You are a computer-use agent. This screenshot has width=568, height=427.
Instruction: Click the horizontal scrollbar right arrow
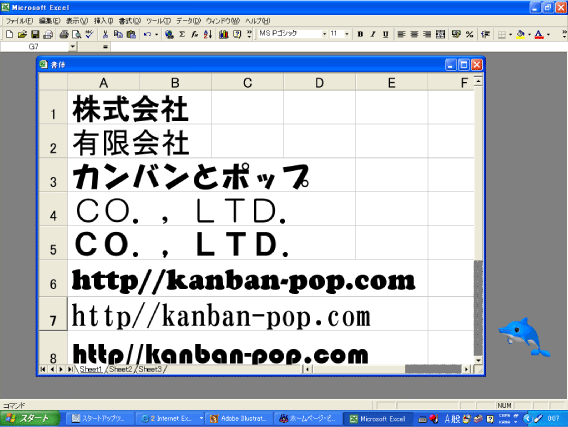(x=467, y=369)
